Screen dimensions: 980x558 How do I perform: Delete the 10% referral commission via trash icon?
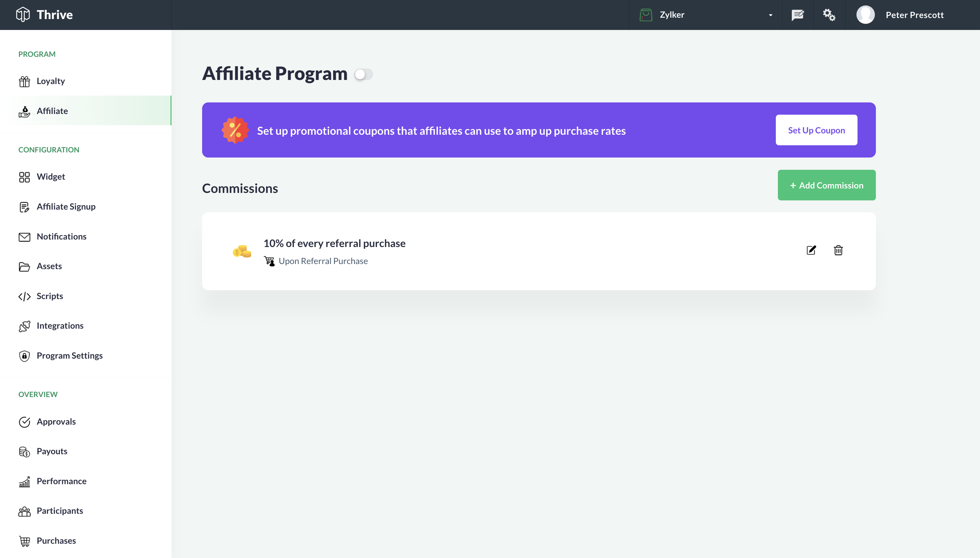pos(838,250)
